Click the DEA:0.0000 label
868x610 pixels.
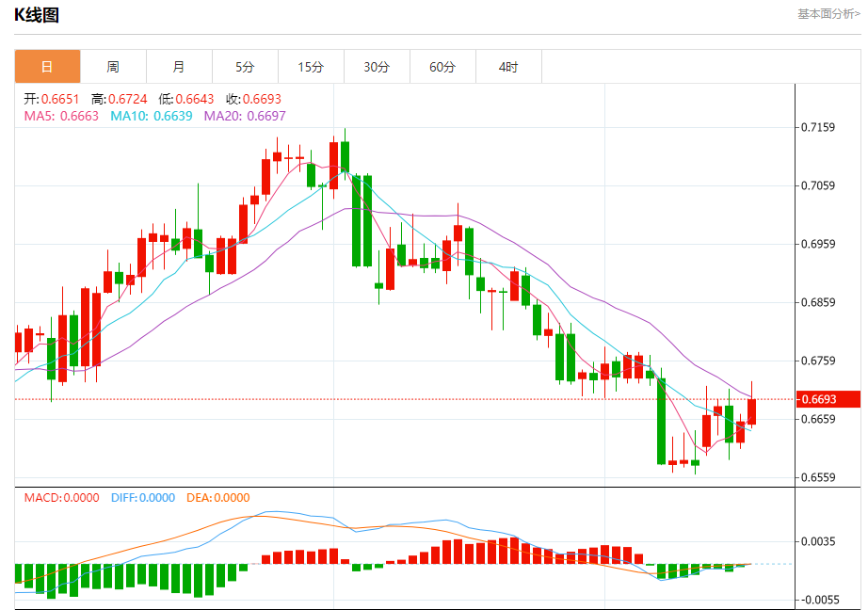tap(218, 498)
